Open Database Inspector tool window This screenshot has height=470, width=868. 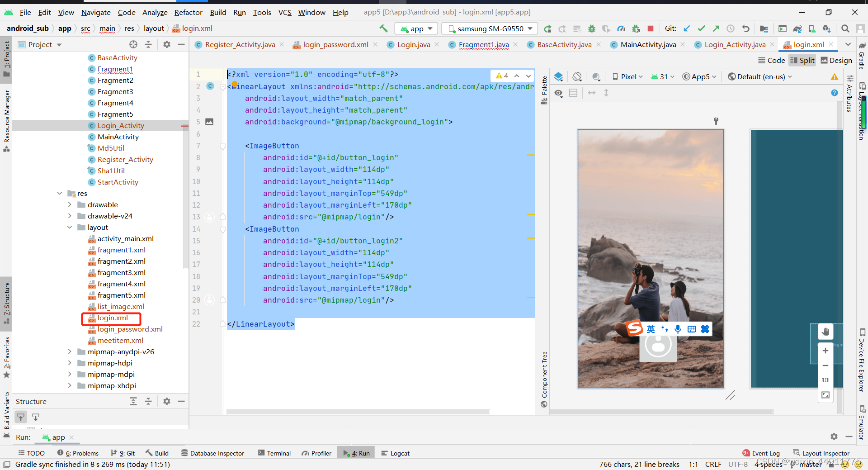212,453
